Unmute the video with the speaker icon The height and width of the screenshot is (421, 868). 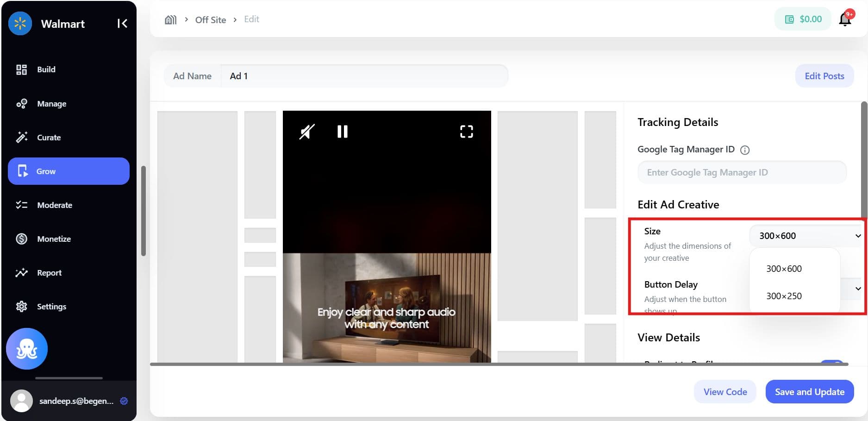point(307,132)
